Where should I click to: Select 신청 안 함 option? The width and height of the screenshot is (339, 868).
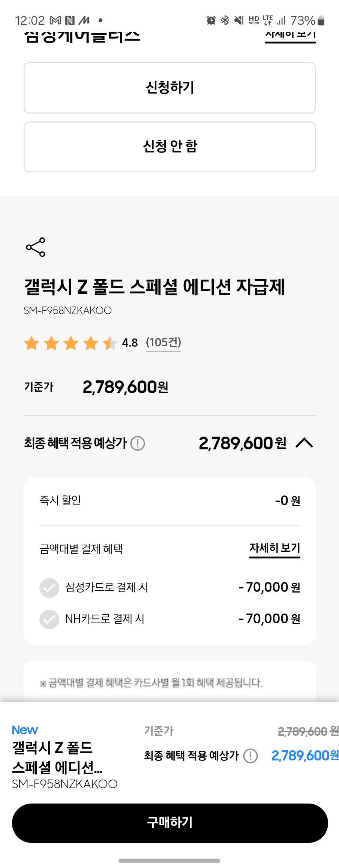tap(169, 147)
